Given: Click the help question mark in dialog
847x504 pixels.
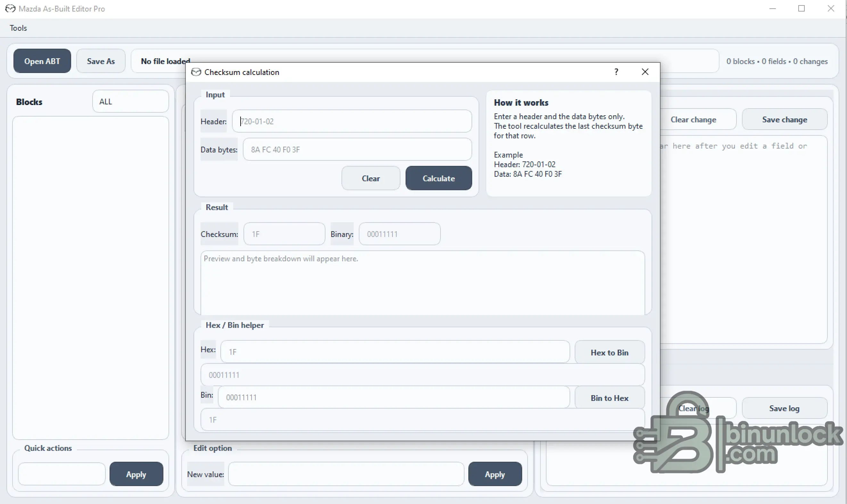Looking at the screenshot, I should tap(616, 72).
